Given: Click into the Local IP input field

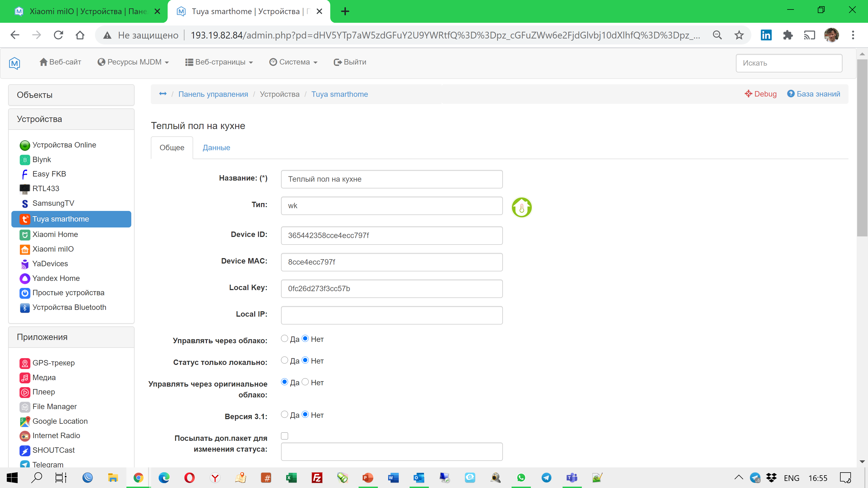Looking at the screenshot, I should tap(391, 315).
